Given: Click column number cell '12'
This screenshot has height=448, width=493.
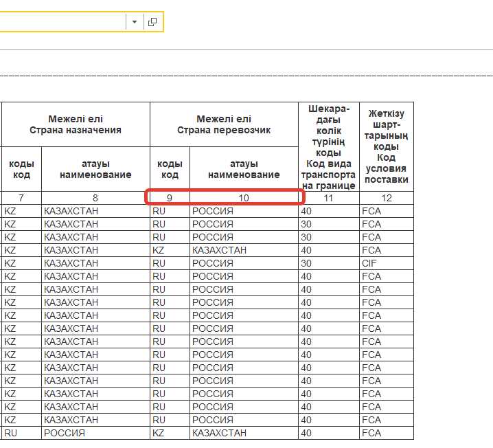Looking at the screenshot, I should 387,198.
